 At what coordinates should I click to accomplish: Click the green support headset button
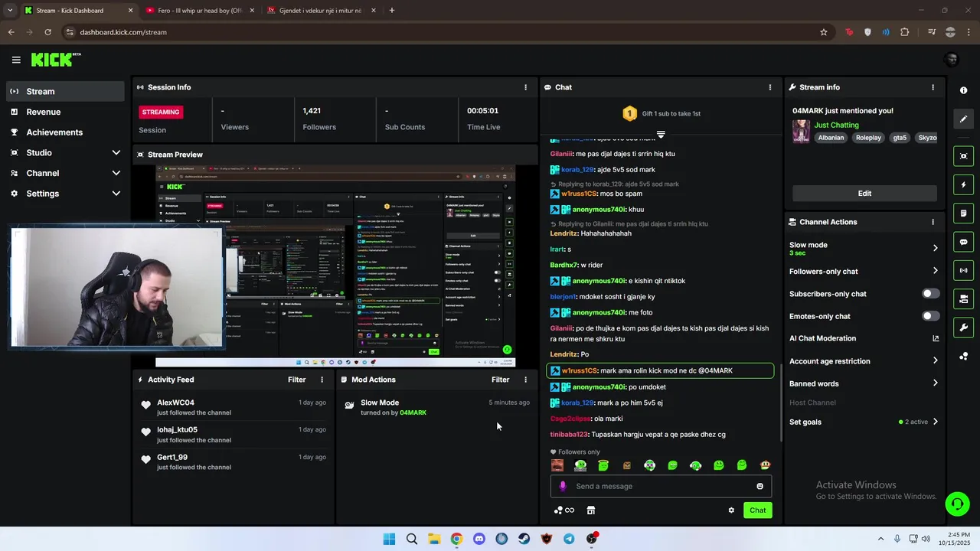[x=957, y=504]
